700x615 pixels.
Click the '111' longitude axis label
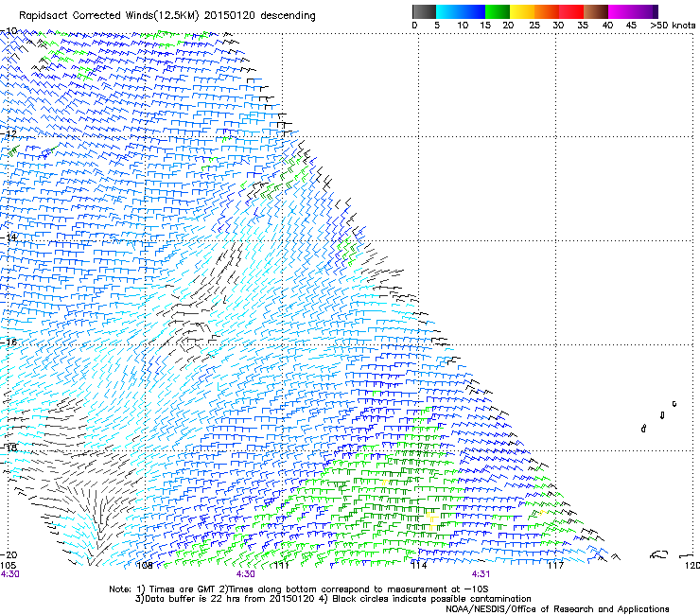pos(281,566)
